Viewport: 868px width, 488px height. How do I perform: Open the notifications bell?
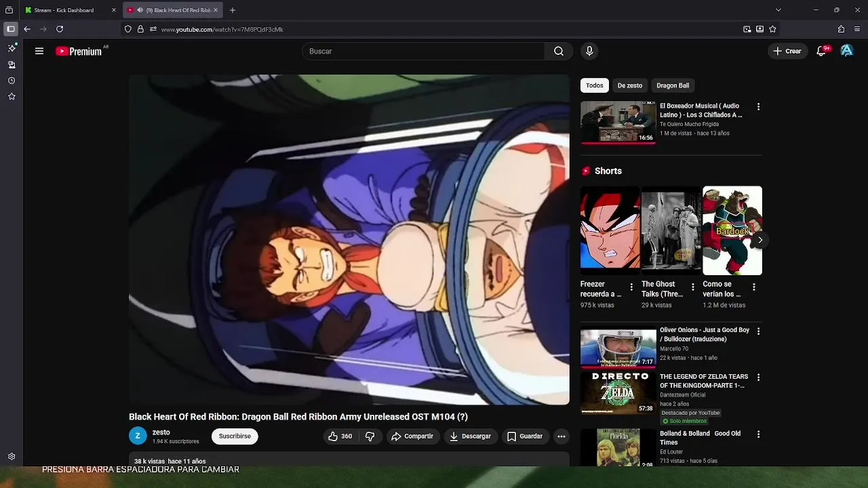click(822, 51)
